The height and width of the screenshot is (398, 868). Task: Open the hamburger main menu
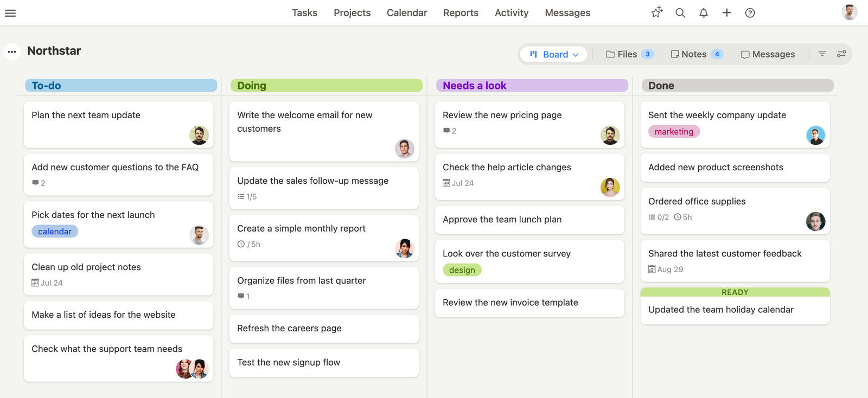click(10, 13)
